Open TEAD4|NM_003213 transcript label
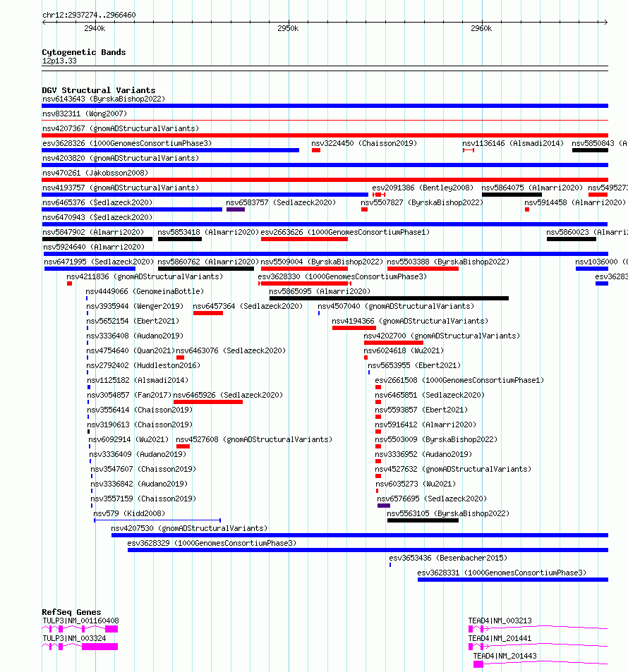 click(x=500, y=621)
